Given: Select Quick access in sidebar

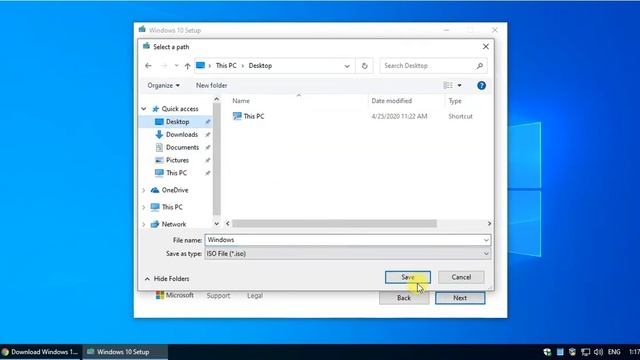Looking at the screenshot, I should (180, 109).
